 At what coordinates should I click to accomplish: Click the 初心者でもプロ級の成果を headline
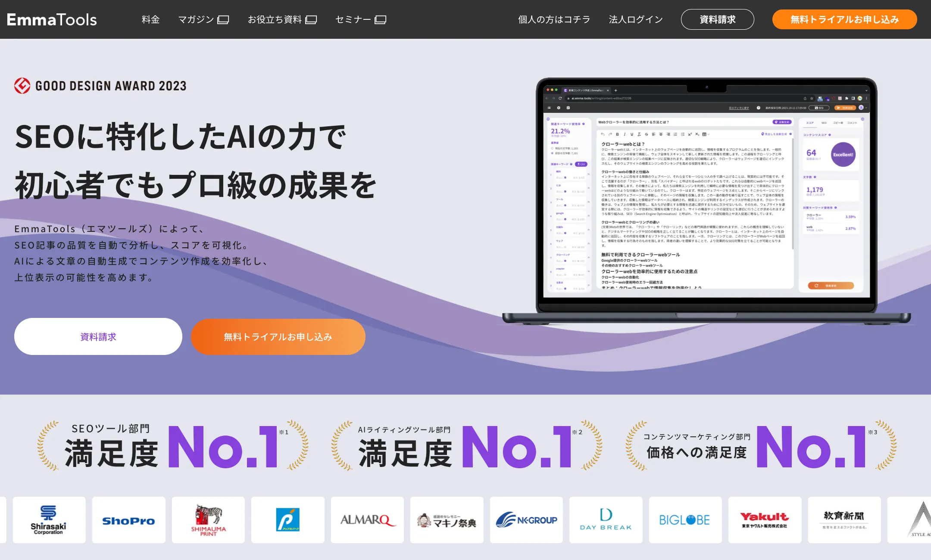pyautogui.click(x=195, y=185)
